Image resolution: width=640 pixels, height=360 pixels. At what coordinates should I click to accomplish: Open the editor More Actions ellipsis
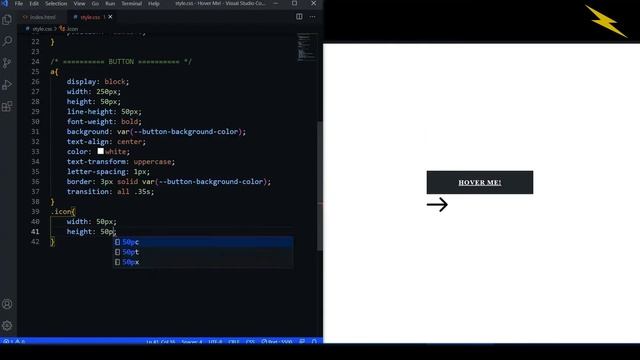312,17
